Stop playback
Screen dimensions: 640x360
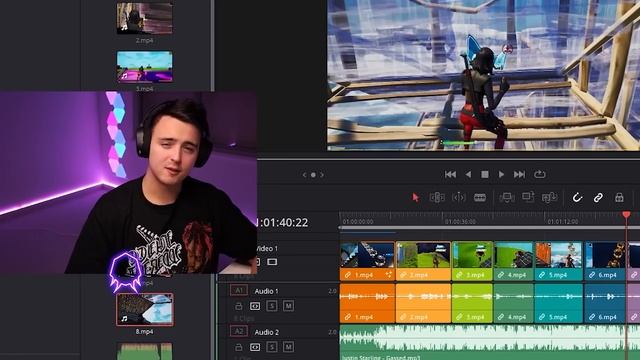(x=485, y=174)
